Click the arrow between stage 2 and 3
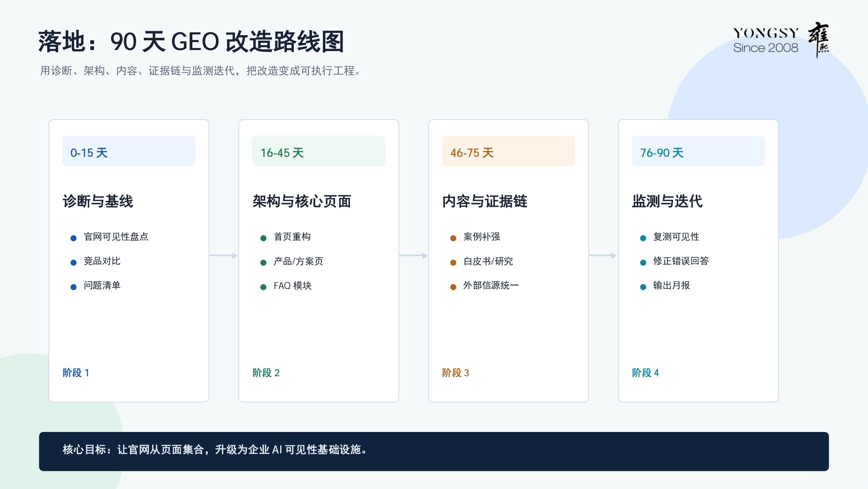The width and height of the screenshot is (868, 489). point(413,256)
